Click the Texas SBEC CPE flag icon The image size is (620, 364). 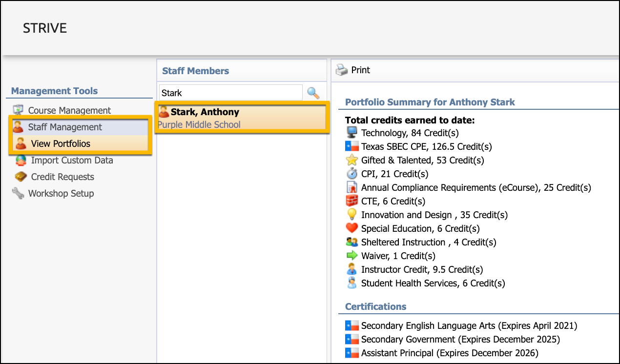point(351,146)
